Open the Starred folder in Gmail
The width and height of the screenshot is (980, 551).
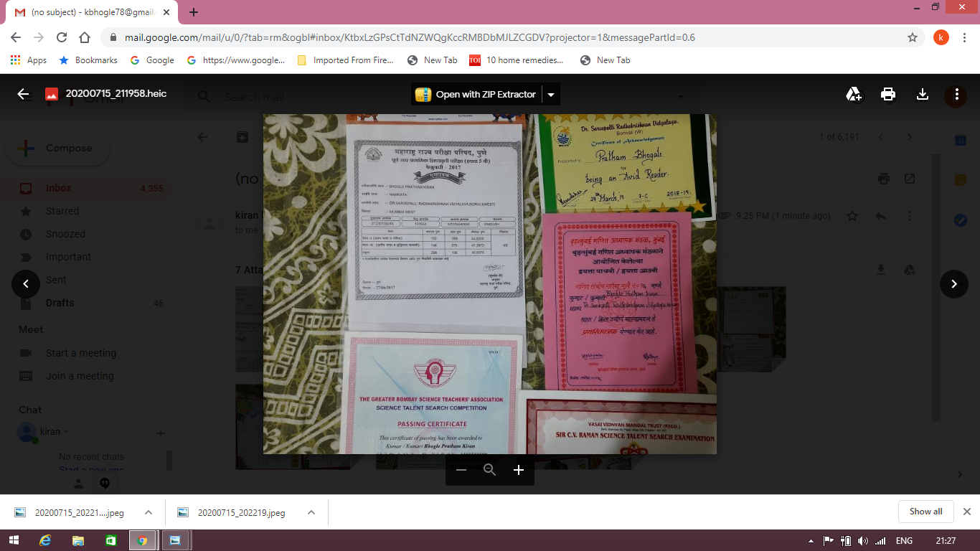62,211
